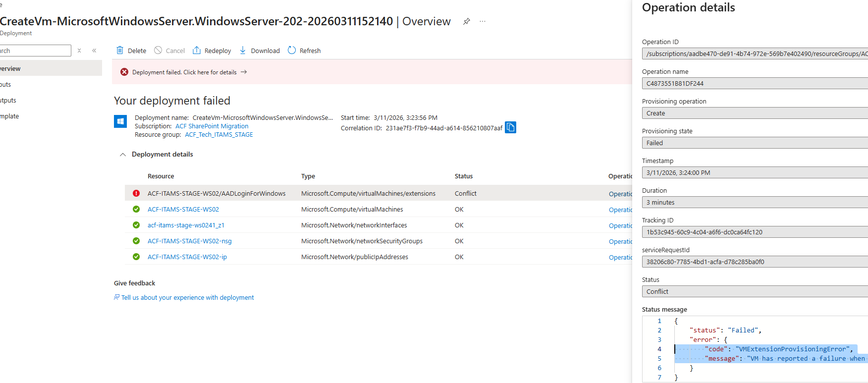Viewport: 868px width, 383px height.
Task: Clear the sidebar search box
Action: 79,51
